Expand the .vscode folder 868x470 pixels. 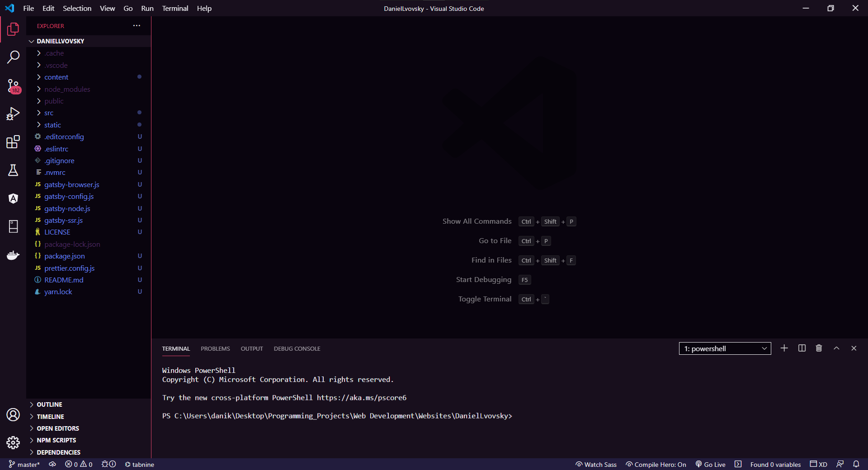coord(88,65)
